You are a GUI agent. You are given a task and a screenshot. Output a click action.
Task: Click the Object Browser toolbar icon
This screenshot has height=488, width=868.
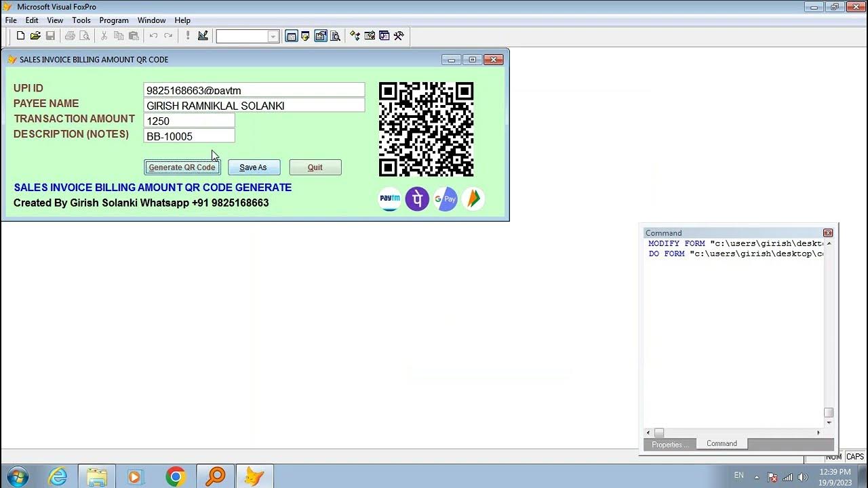tap(370, 36)
